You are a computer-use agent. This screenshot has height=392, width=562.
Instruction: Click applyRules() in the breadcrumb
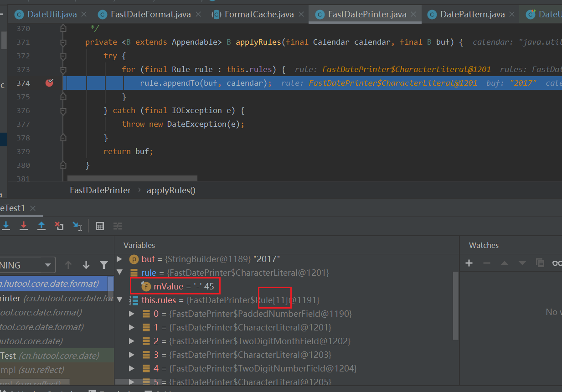tap(171, 190)
